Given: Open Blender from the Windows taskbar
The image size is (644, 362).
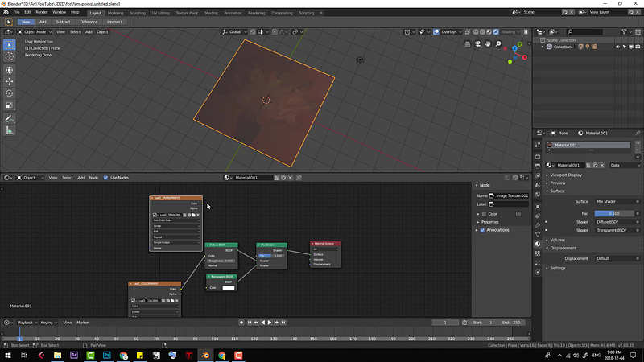Looking at the screenshot, I should pos(205,355).
